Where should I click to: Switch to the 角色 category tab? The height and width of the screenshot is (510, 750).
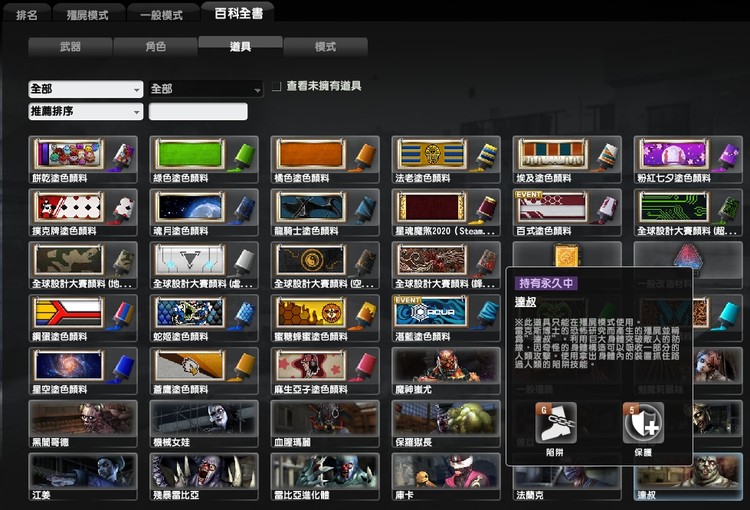(x=155, y=47)
